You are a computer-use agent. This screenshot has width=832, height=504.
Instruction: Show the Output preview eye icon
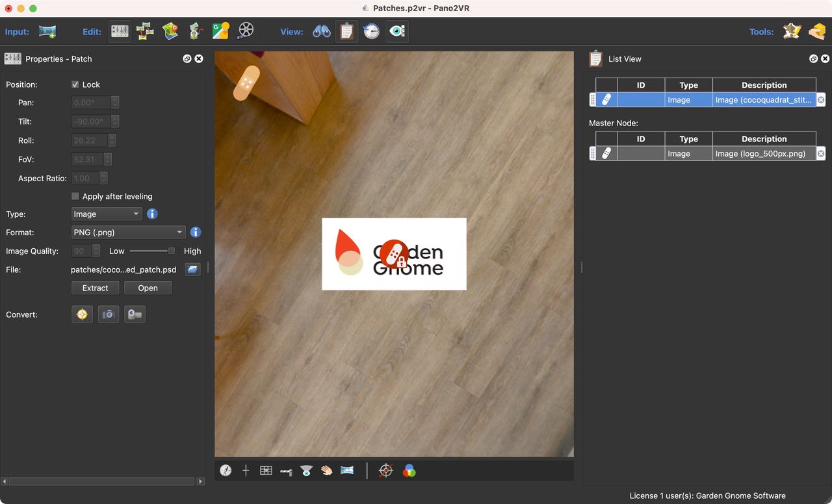[397, 31]
